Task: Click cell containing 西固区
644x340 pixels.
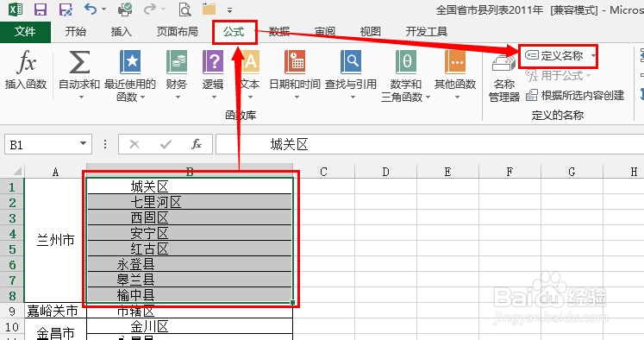Action: 190,217
